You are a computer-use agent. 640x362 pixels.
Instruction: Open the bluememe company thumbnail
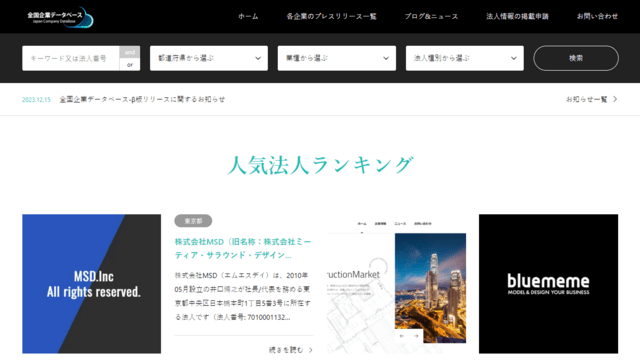pos(548,284)
